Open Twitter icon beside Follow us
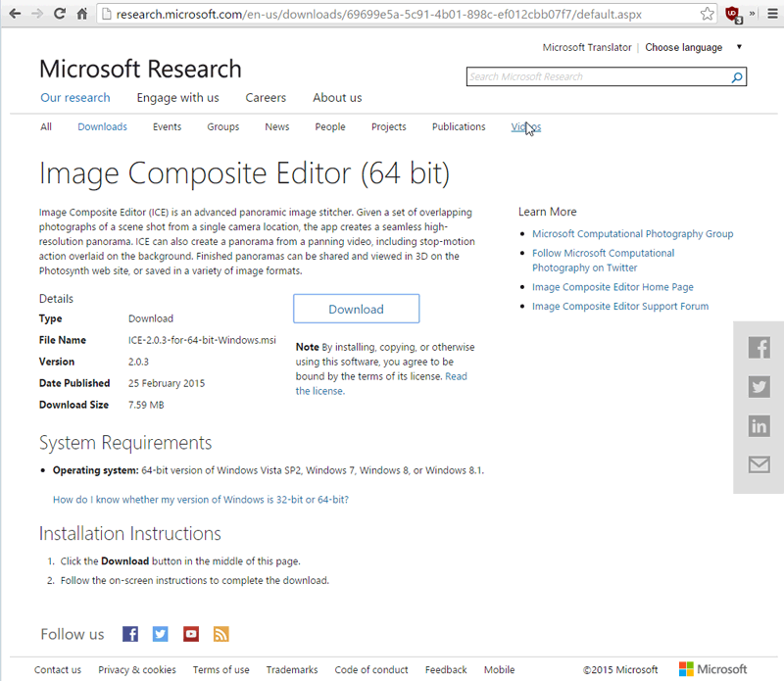Viewport: 784px width, 681px height. pyautogui.click(x=161, y=634)
